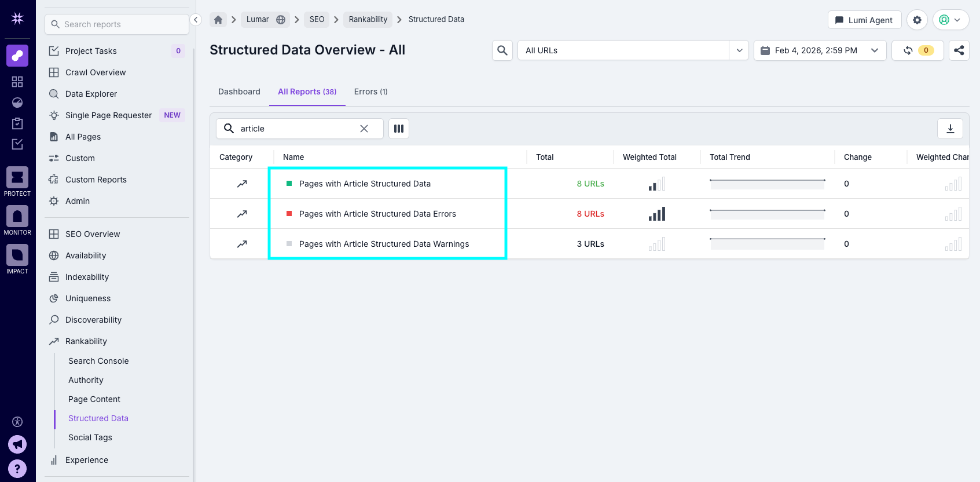Switch to the Dashboard tab

pos(239,92)
